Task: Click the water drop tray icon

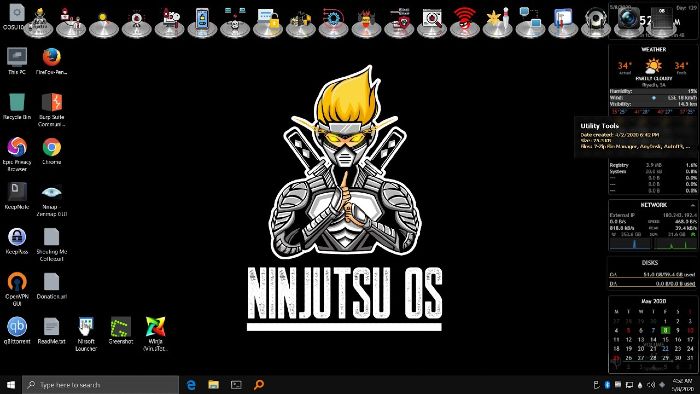Action: [x=640, y=385]
